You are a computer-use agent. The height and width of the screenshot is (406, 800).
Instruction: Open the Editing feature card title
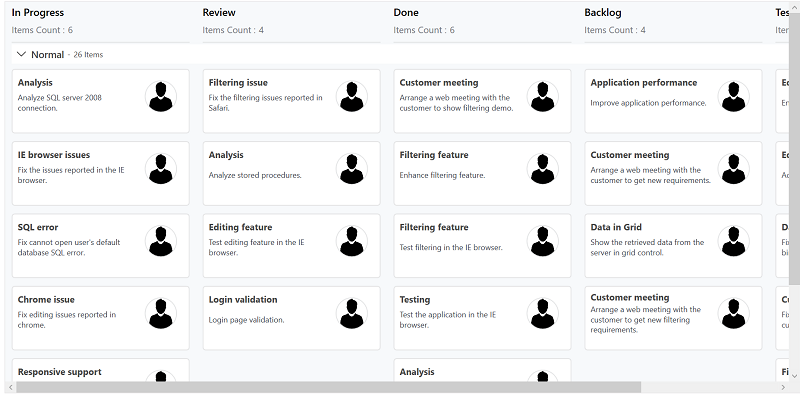240,227
